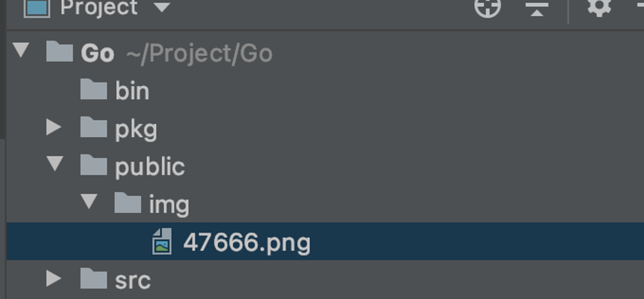Expand the src folder arrow

click(53, 278)
